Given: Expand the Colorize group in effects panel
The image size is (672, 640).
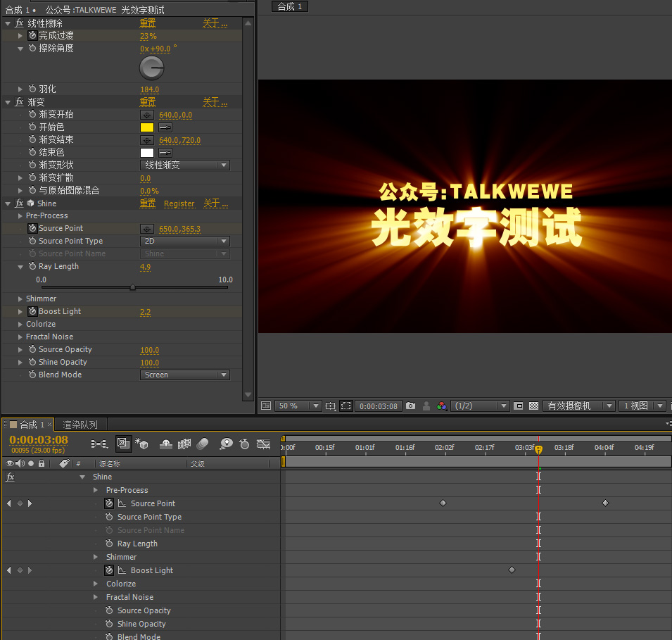Looking at the screenshot, I should tap(20, 325).
